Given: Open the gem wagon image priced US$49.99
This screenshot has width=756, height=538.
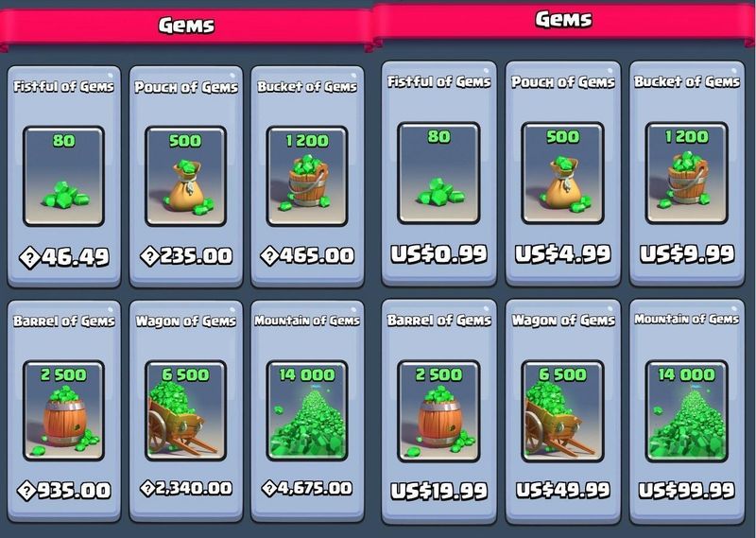Looking at the screenshot, I should pyautogui.click(x=562, y=411).
